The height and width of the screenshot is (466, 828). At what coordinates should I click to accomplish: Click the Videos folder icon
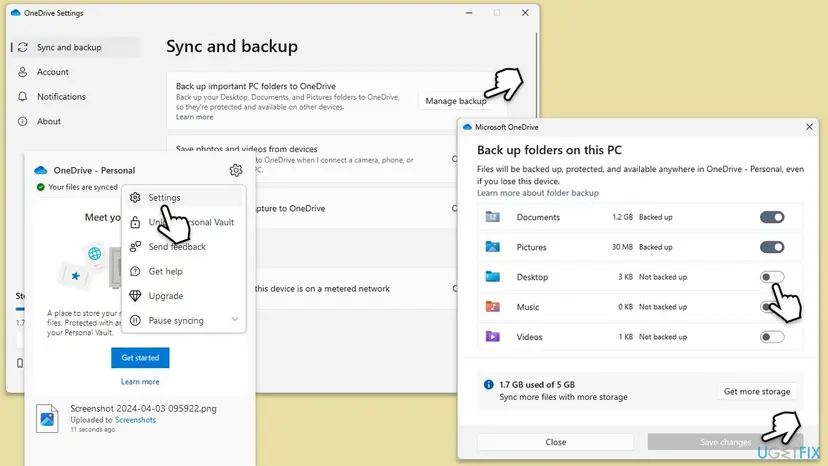coord(493,337)
